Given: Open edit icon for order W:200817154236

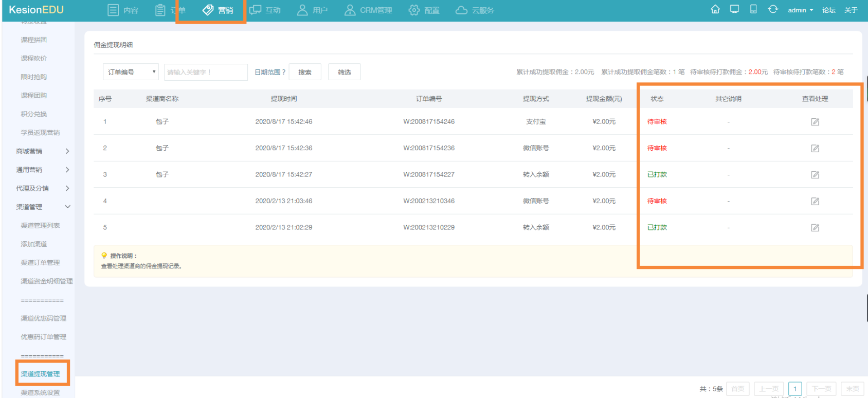Looking at the screenshot, I should pyautogui.click(x=815, y=149).
